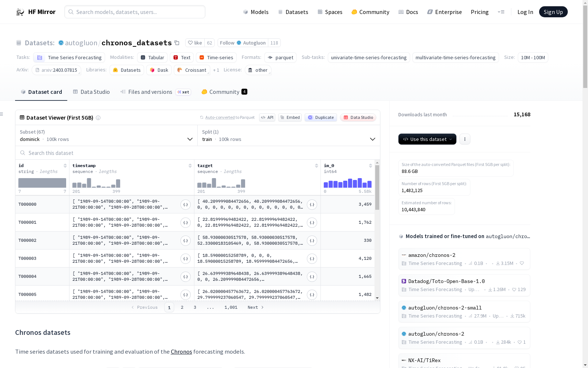
Task: Open the Files and versions tab
Action: coord(155,92)
